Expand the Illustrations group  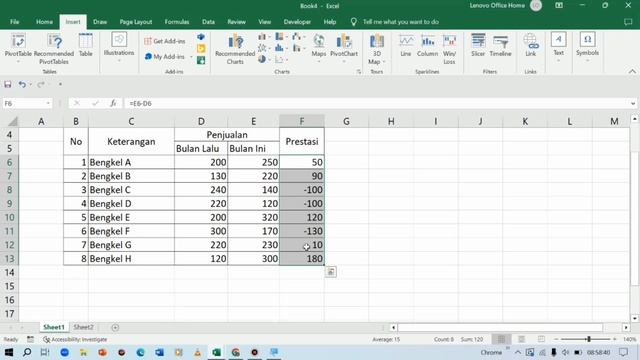pos(119,48)
